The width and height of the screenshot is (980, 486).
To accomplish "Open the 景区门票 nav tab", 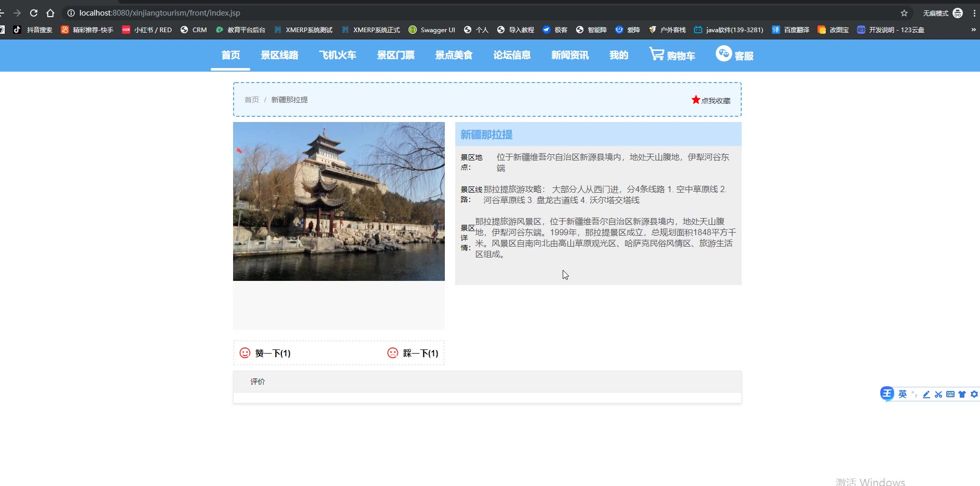I will coord(396,55).
